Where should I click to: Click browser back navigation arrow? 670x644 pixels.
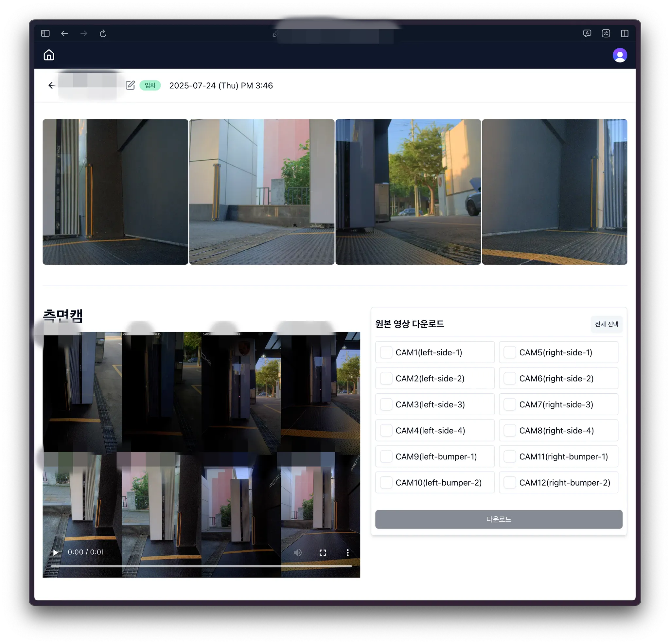point(64,33)
